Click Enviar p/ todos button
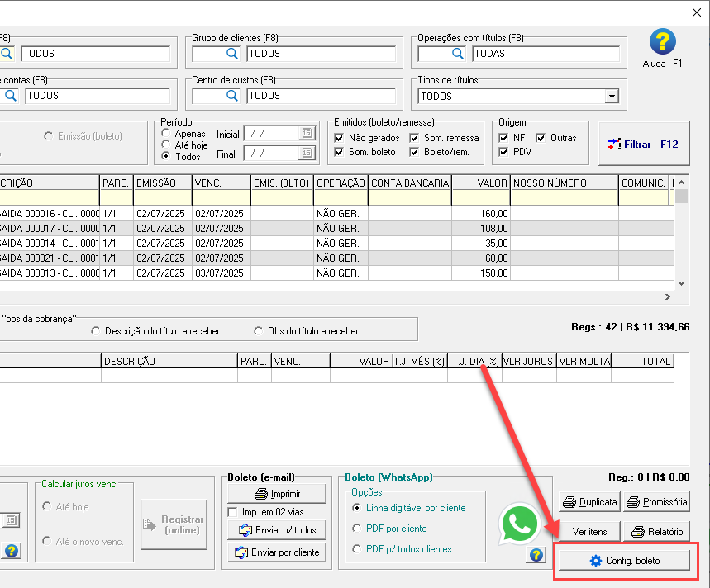Viewport: 710px width, 588px height. point(277,530)
